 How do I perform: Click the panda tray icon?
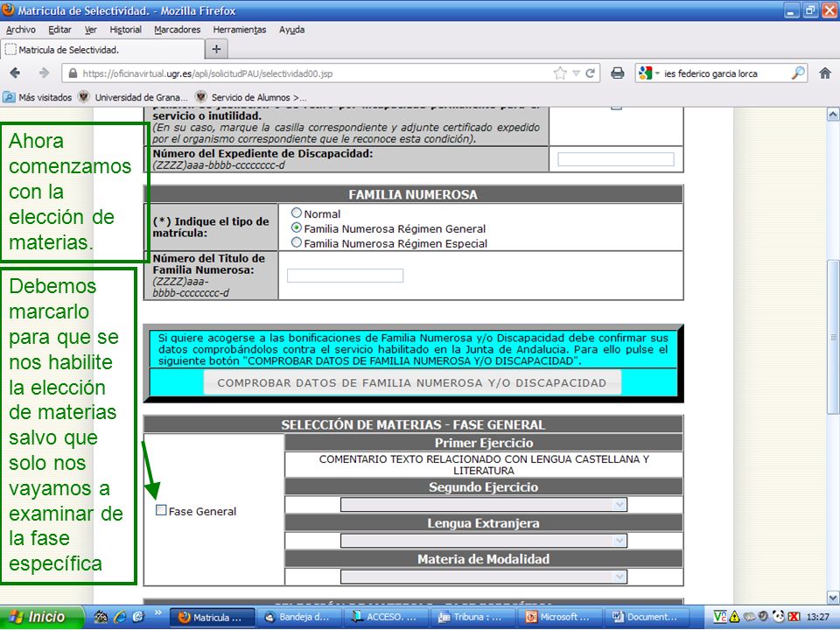tap(778, 617)
